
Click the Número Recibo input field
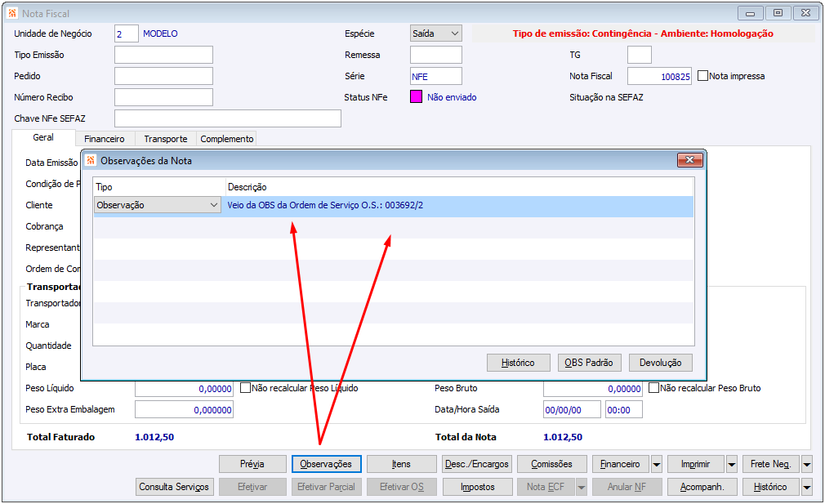[x=163, y=97]
